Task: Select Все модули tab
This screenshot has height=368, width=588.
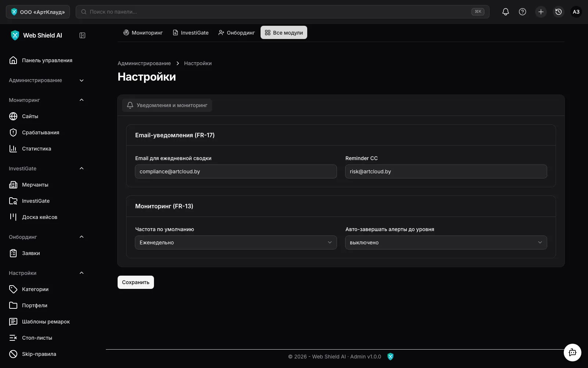Action: (284, 32)
